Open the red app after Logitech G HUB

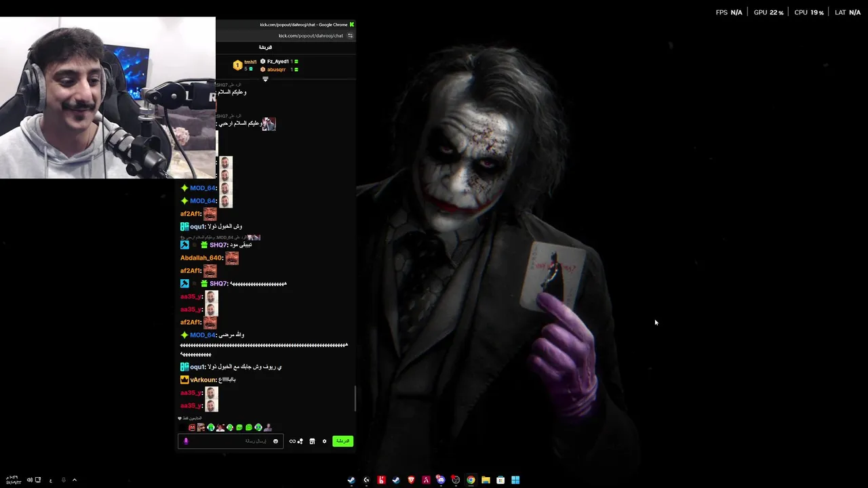coord(381,480)
